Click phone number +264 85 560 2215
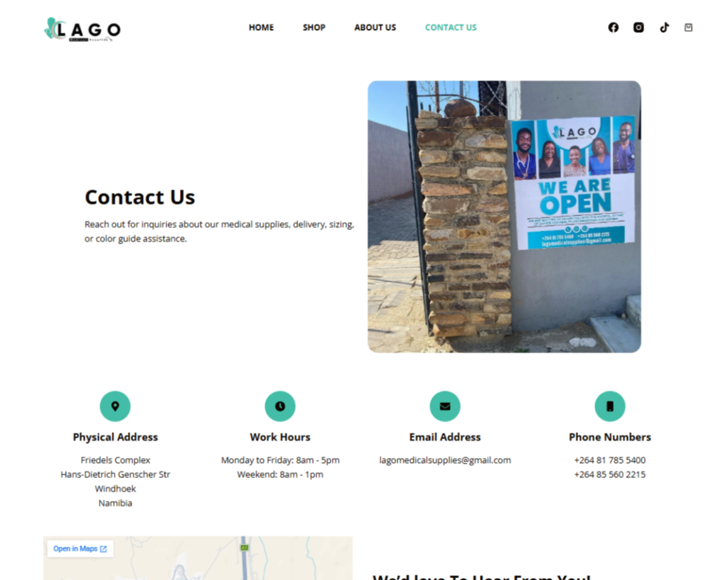 (x=609, y=475)
